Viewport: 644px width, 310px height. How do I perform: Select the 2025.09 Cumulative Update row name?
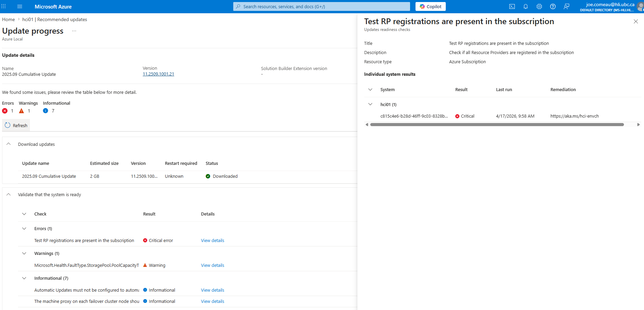pos(49,176)
